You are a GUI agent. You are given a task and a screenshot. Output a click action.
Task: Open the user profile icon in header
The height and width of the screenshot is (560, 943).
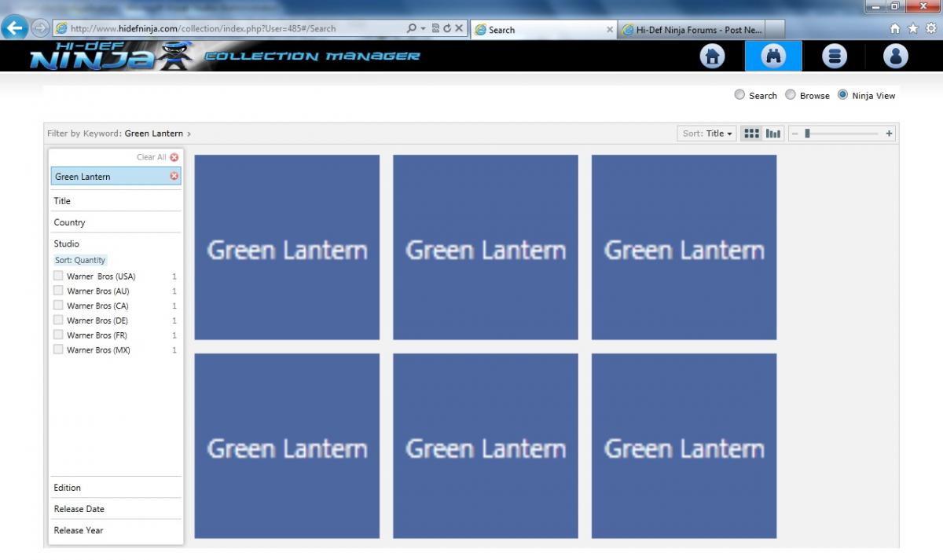pyautogui.click(x=896, y=57)
